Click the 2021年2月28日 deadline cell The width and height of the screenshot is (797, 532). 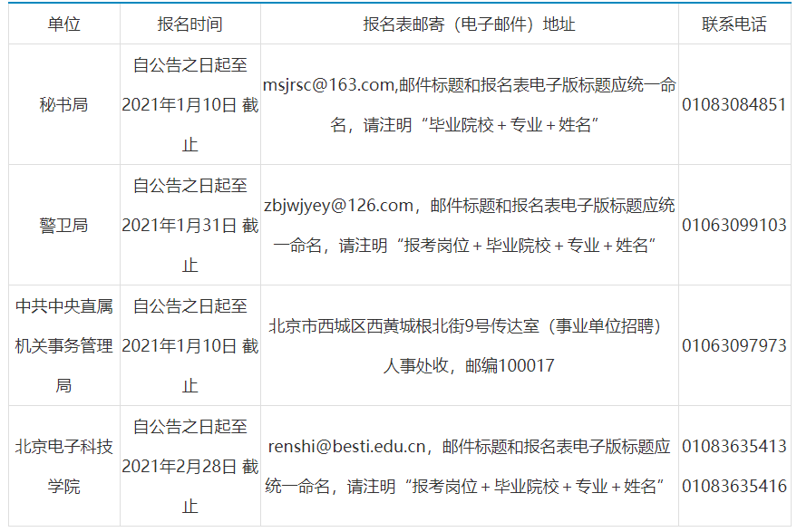(190, 466)
